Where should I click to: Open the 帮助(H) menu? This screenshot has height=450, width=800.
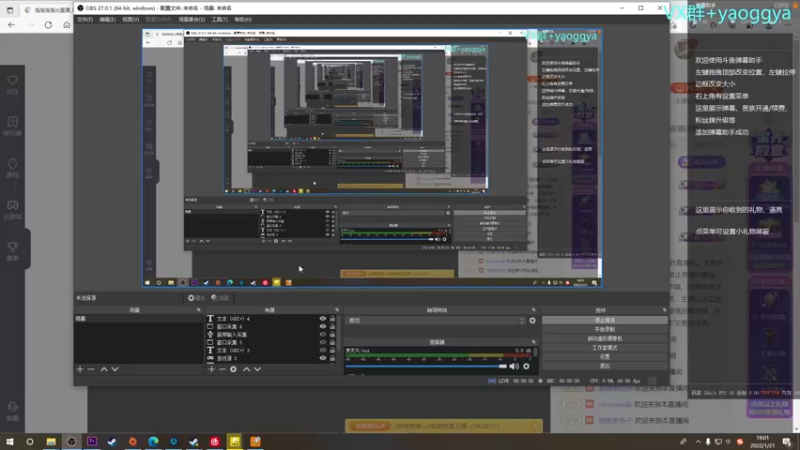click(x=243, y=19)
